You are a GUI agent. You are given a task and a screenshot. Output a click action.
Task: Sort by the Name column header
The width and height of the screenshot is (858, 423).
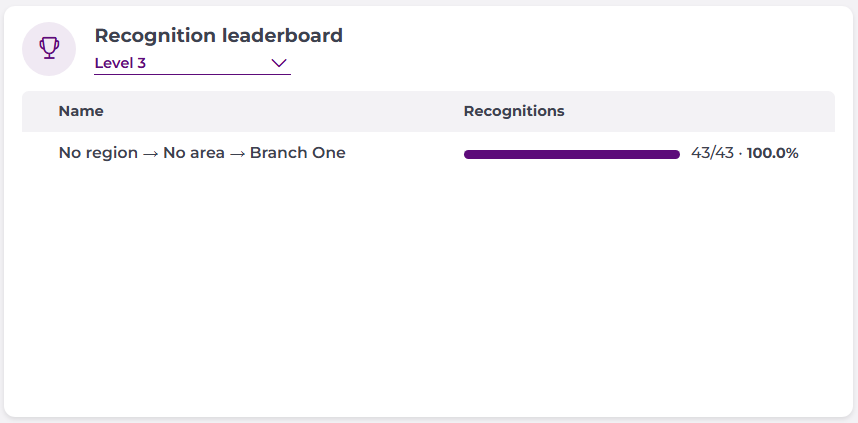81,111
